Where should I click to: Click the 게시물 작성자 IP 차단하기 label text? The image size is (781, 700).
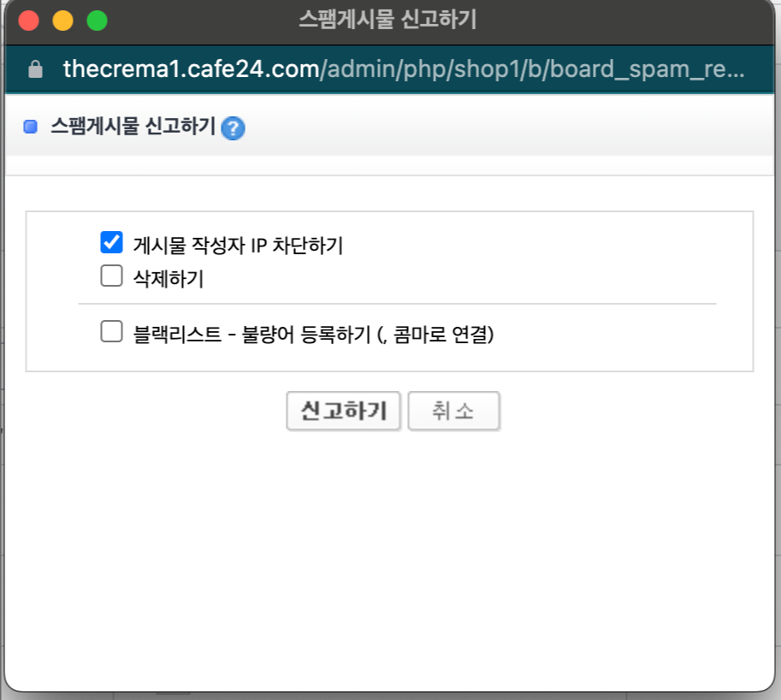pos(238,246)
